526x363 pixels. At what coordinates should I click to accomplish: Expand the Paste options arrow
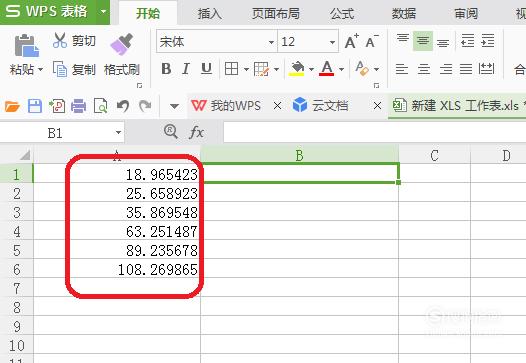(40, 69)
